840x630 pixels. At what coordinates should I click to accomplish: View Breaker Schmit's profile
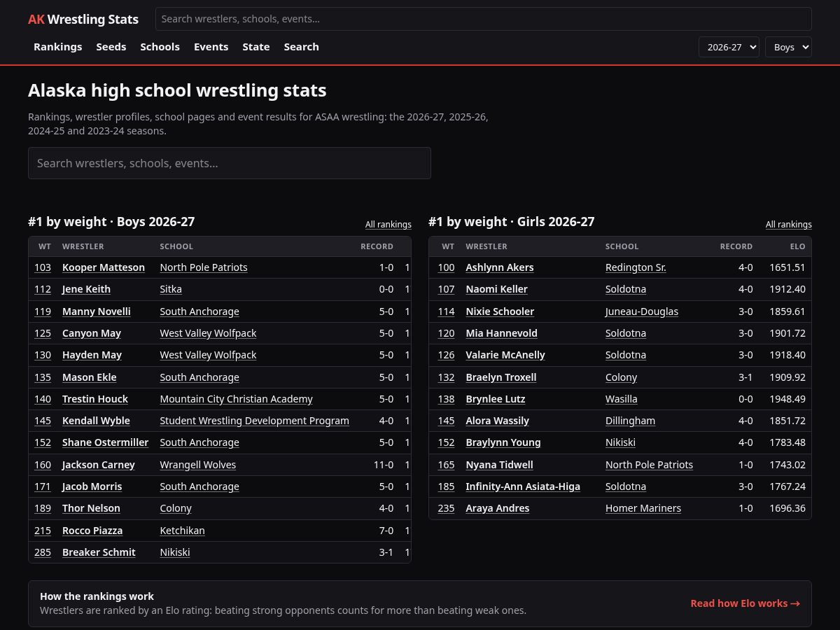(99, 552)
